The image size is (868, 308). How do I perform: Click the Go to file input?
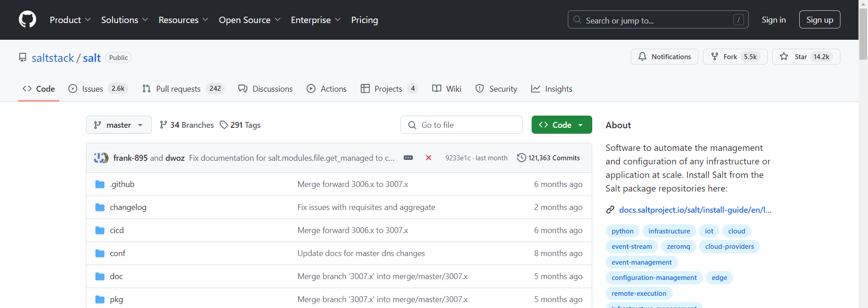tap(462, 125)
